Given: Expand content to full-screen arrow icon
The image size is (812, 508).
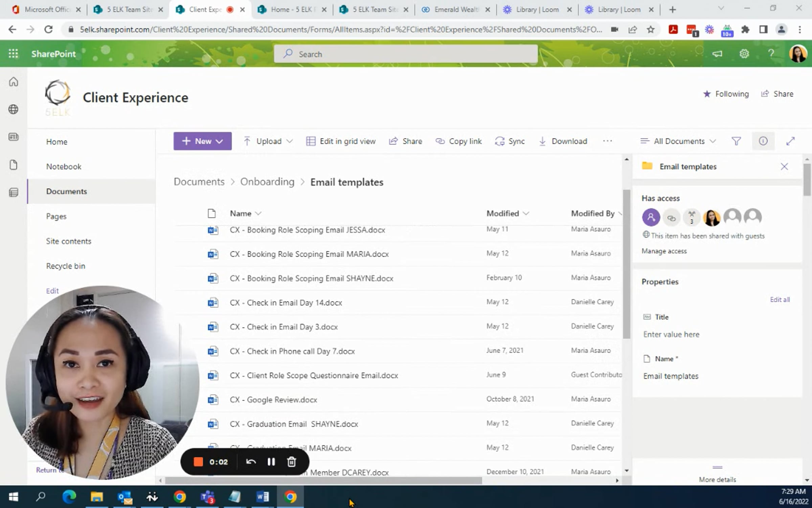Looking at the screenshot, I should (790, 141).
